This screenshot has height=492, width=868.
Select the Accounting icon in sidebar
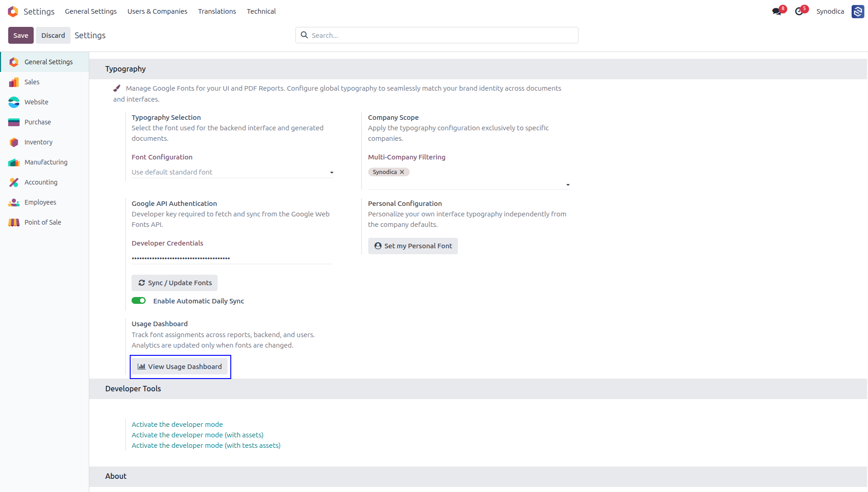(14, 182)
